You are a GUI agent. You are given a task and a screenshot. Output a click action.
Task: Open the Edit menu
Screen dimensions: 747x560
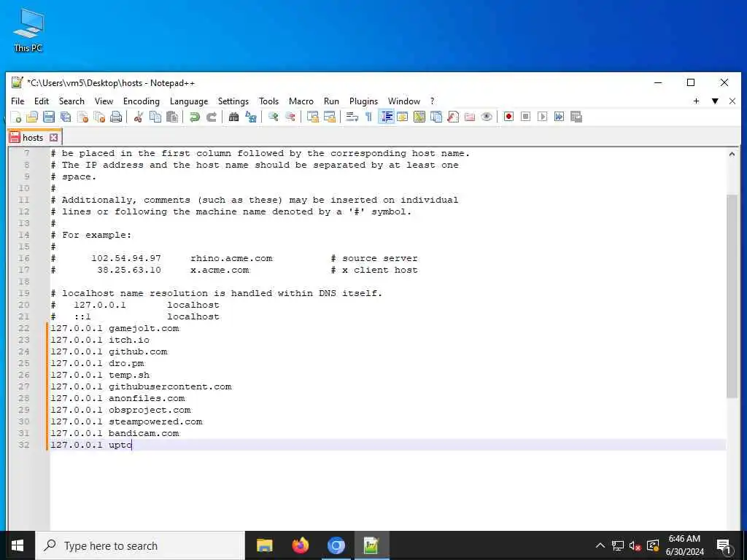tap(42, 101)
